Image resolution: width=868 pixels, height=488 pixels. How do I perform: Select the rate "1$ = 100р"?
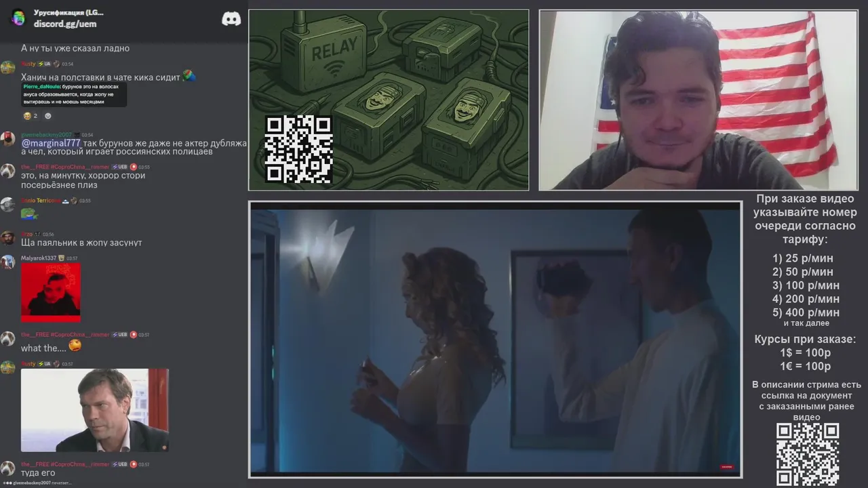pos(806,353)
